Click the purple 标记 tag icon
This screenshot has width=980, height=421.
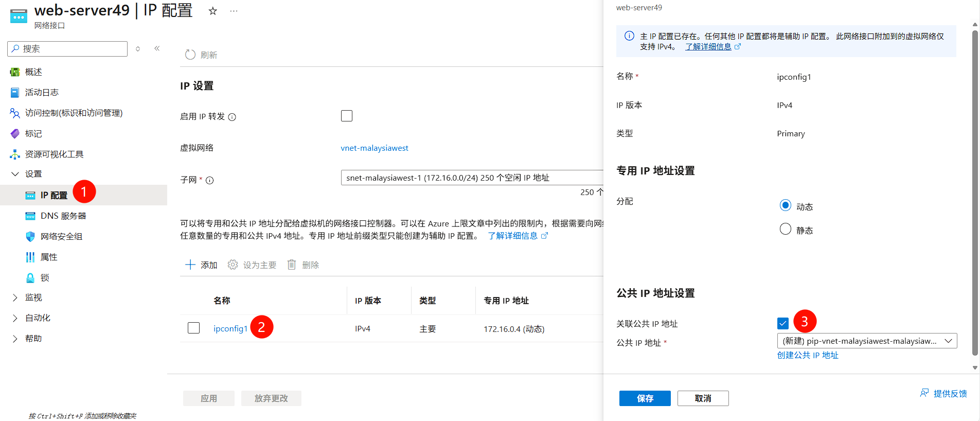coord(15,133)
